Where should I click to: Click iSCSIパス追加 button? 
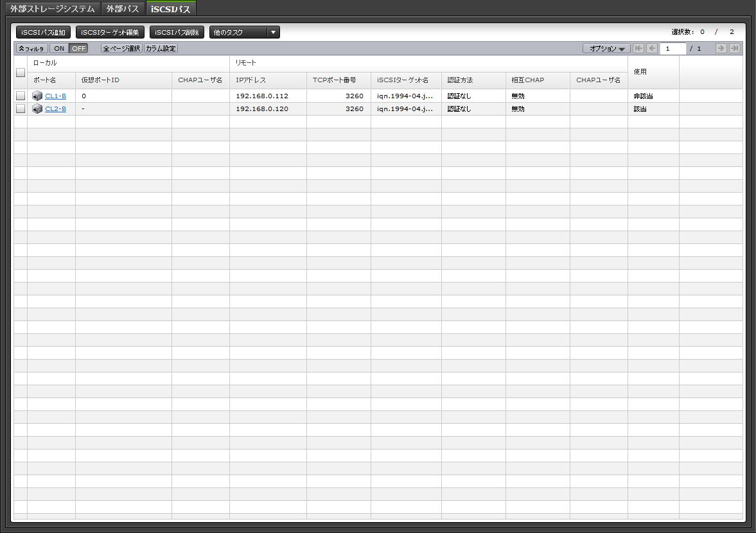tap(44, 32)
